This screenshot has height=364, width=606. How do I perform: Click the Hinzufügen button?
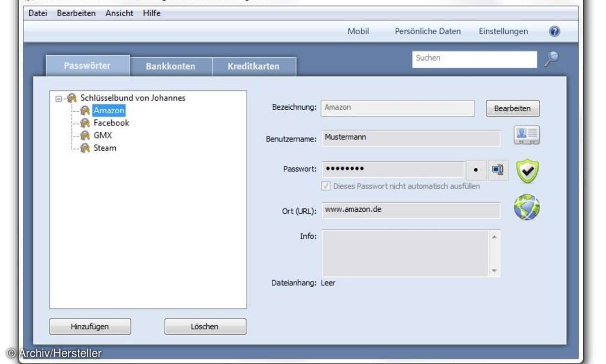click(89, 327)
